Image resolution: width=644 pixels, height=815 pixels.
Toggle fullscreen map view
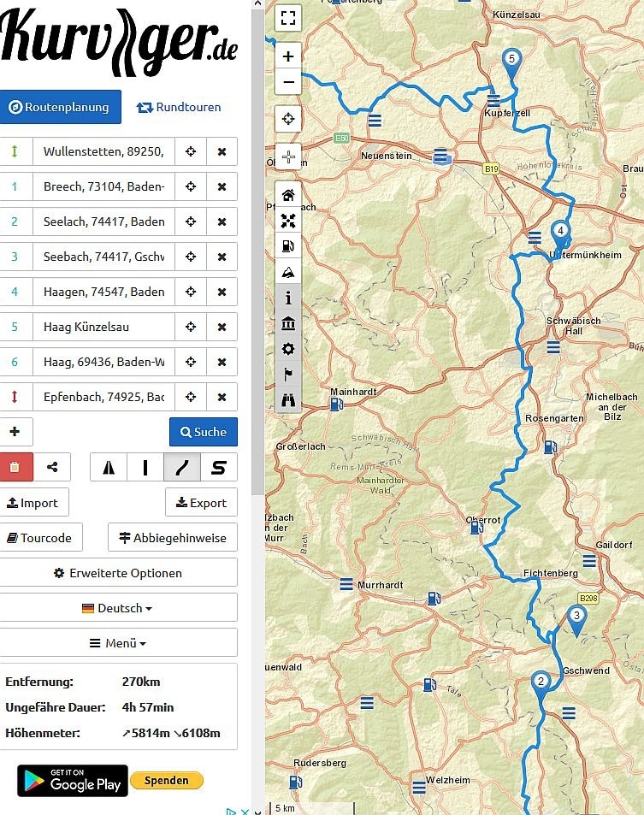[x=288, y=17]
